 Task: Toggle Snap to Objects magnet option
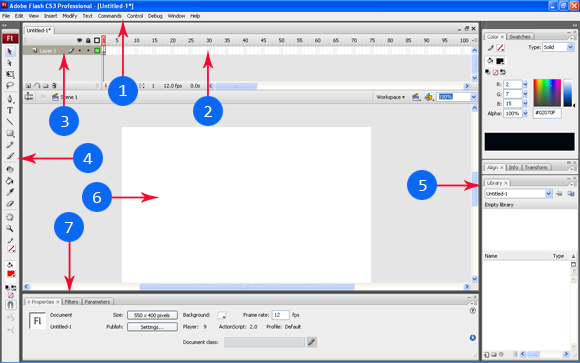pyautogui.click(x=10, y=305)
